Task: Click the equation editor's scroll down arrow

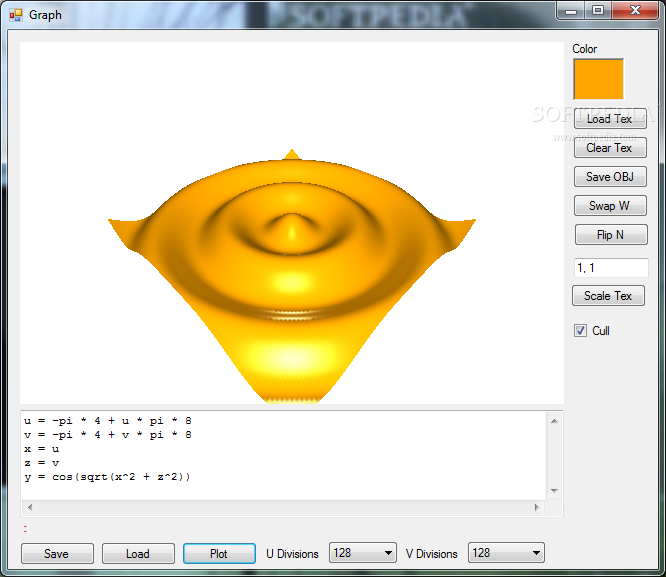Action: coord(554,491)
